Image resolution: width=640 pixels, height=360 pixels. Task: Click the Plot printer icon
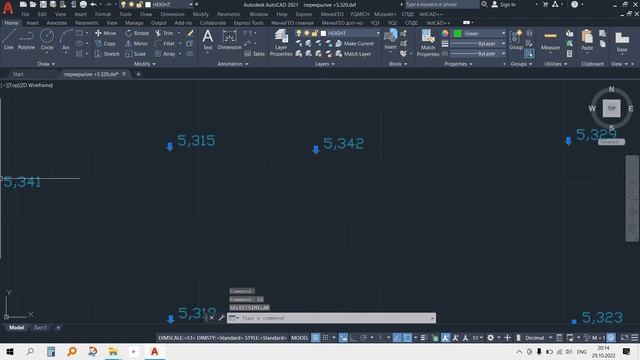[x=83, y=4]
